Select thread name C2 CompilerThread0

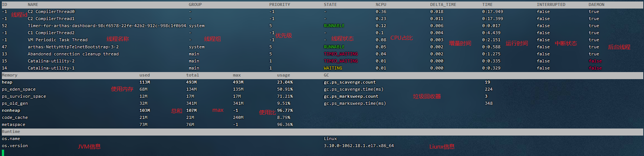51,12
